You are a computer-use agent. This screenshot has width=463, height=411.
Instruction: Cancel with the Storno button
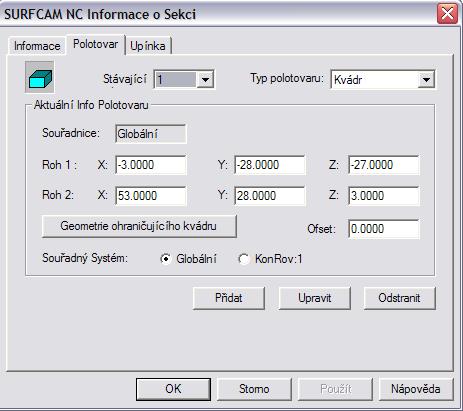[x=254, y=389]
